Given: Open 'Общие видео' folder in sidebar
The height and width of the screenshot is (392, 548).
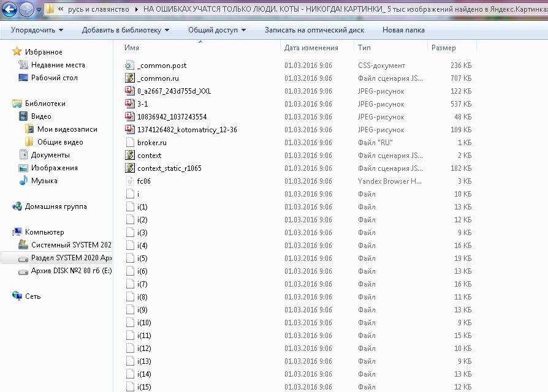Looking at the screenshot, I should [60, 142].
